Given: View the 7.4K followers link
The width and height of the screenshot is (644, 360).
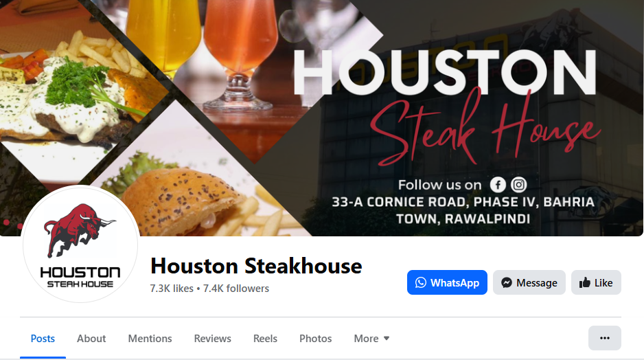Looking at the screenshot, I should [236, 289].
